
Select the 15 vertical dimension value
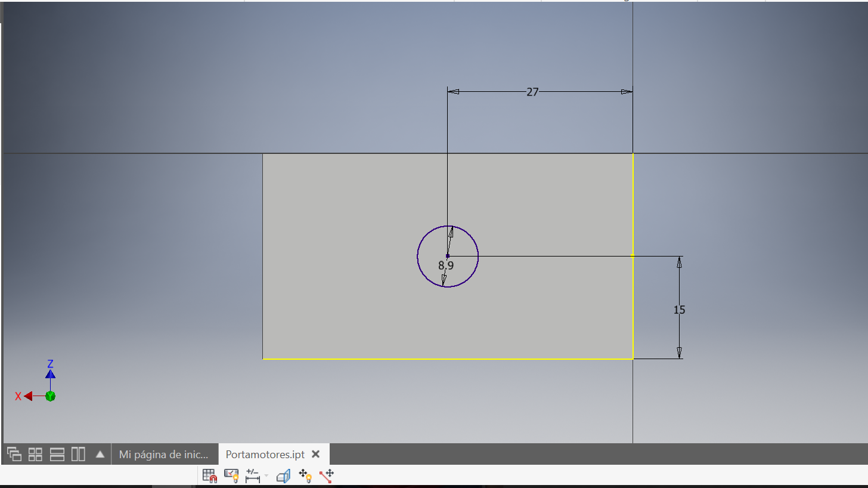(x=679, y=310)
